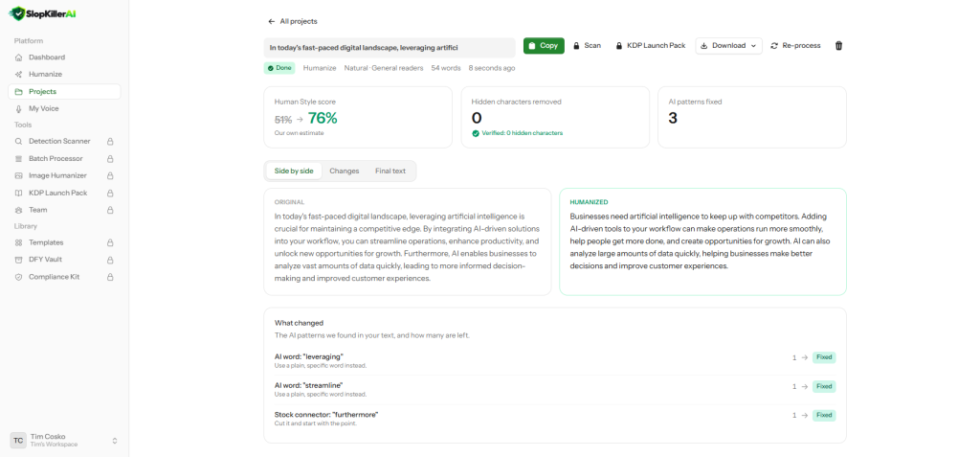Click the 76% Human Style score
This screenshot has height=457, width=980.
(x=323, y=118)
